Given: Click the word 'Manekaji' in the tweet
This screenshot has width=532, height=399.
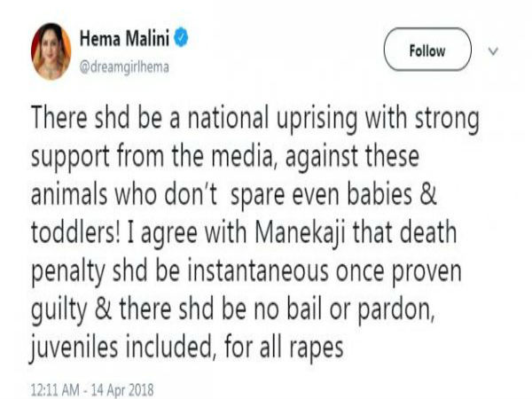Looking at the screenshot, I should point(300,234).
